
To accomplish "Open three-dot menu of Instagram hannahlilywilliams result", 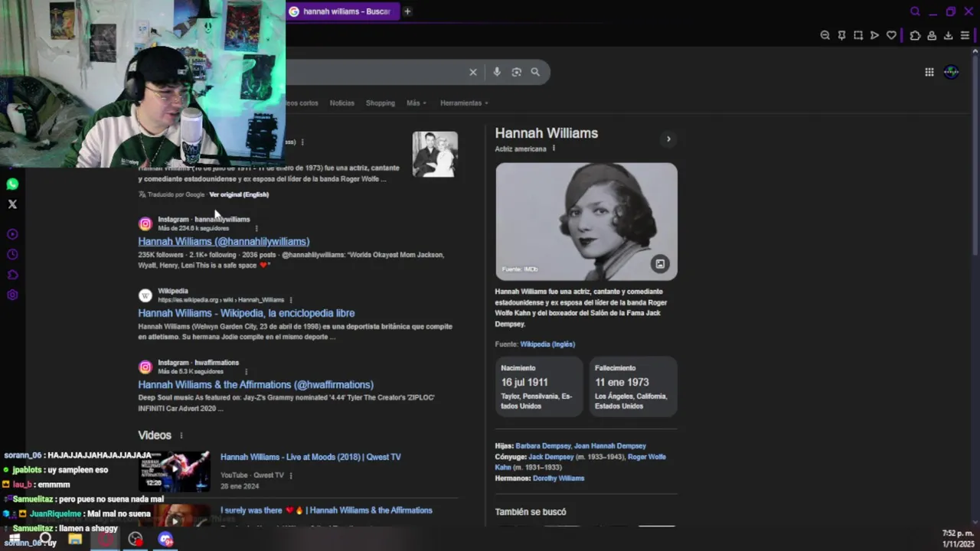I will click(256, 228).
